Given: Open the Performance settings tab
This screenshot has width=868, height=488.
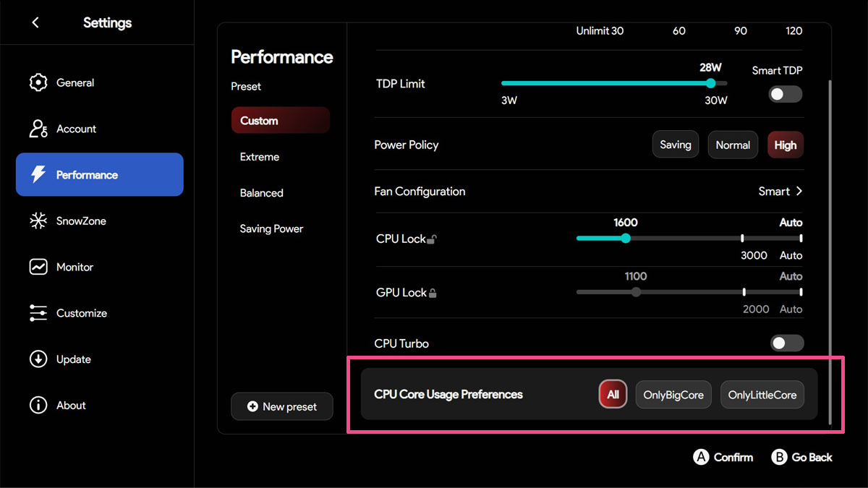Looking at the screenshot, I should (100, 175).
